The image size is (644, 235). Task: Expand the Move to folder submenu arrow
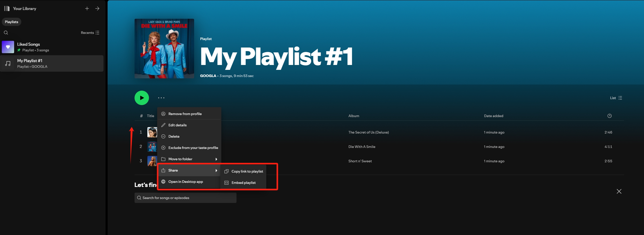216,159
